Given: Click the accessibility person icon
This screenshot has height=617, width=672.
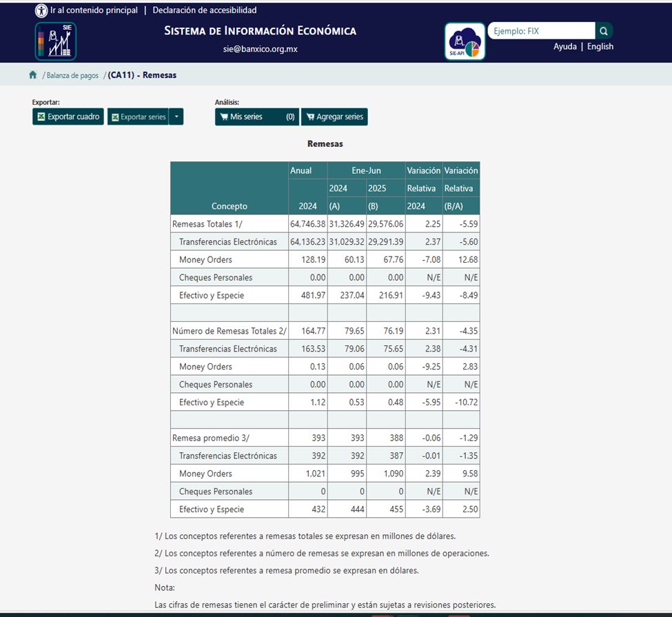Looking at the screenshot, I should [41, 11].
